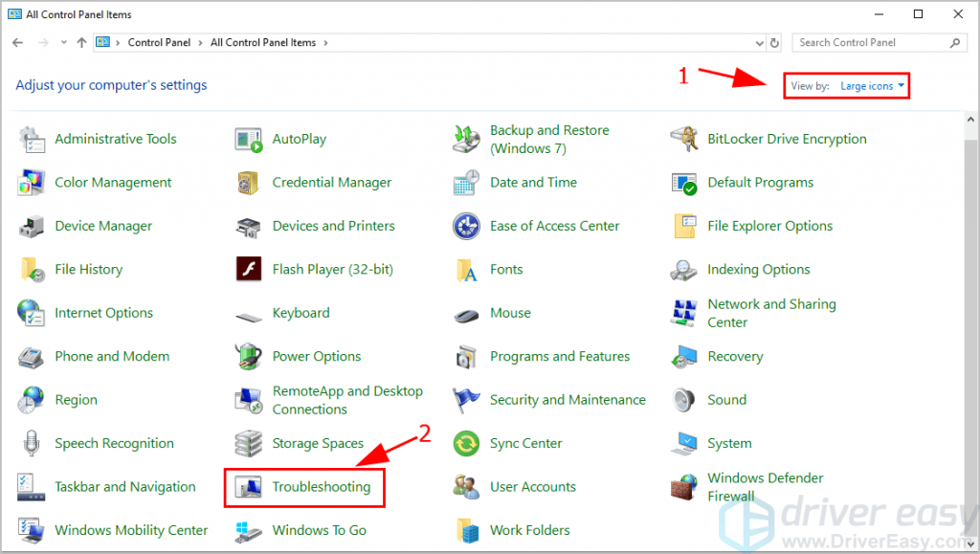This screenshot has width=980, height=554.
Task: Go up one folder level
Action: (x=81, y=43)
